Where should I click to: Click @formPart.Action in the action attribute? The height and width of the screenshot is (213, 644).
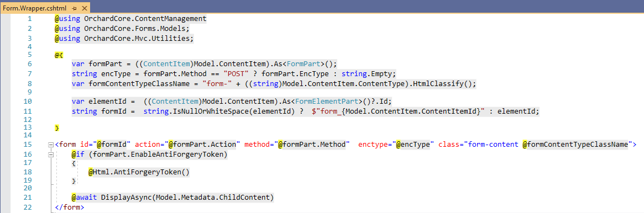coord(202,144)
